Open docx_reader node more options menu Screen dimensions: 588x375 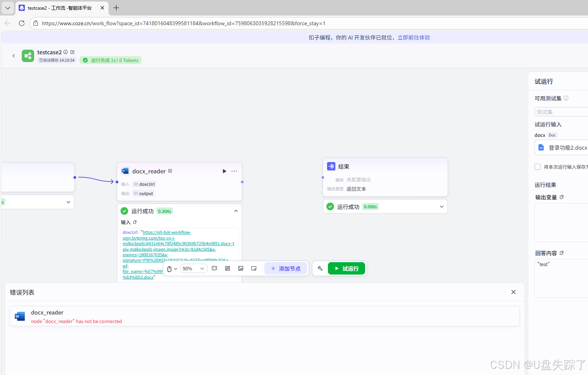coord(235,171)
